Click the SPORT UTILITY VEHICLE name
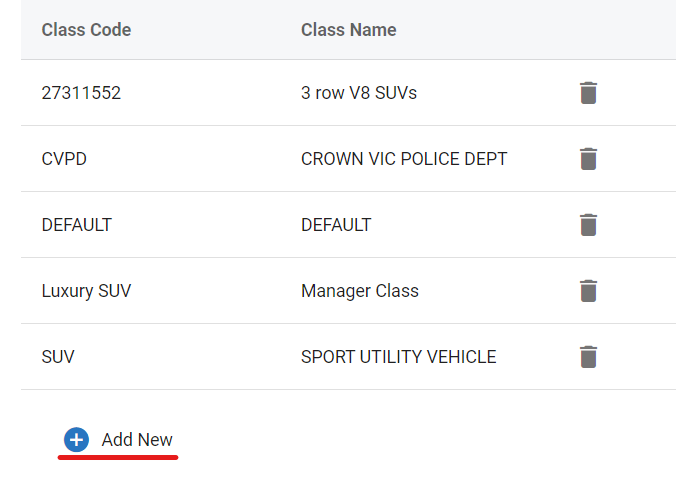 click(x=398, y=357)
